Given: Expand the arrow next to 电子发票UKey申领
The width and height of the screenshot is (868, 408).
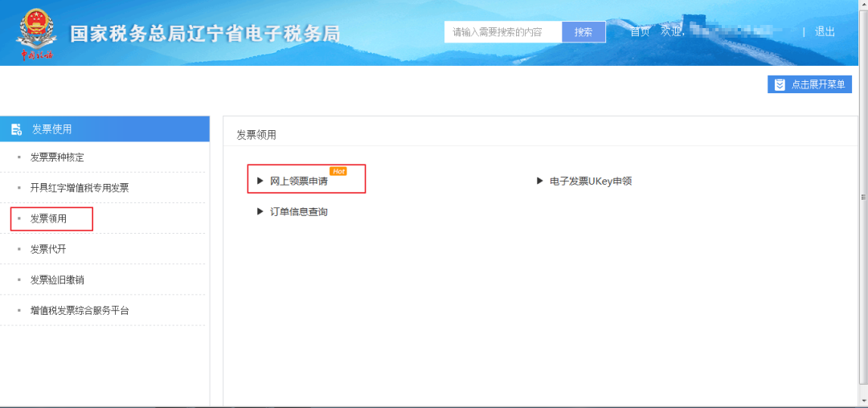Looking at the screenshot, I should (540, 182).
